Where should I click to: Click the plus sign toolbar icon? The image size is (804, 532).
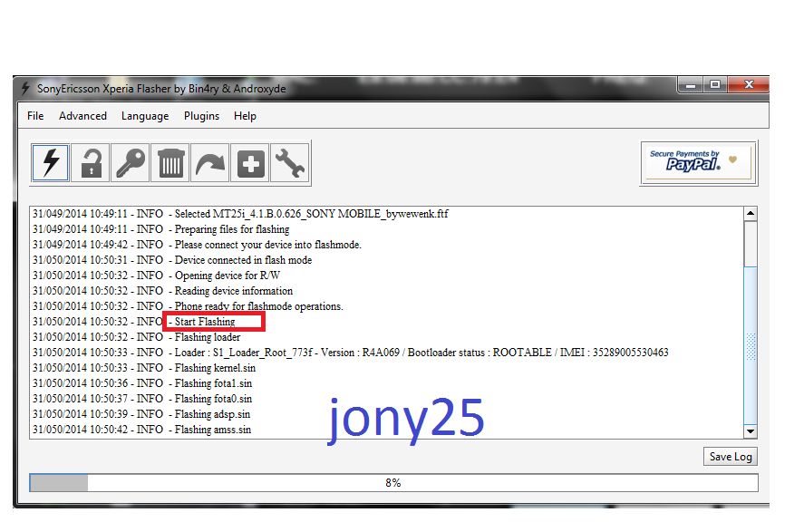pos(250,163)
